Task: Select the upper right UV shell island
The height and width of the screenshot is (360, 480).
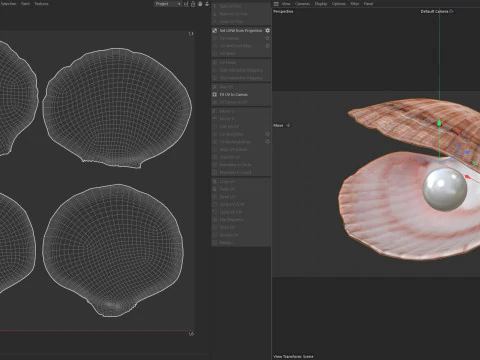Action: (117, 107)
